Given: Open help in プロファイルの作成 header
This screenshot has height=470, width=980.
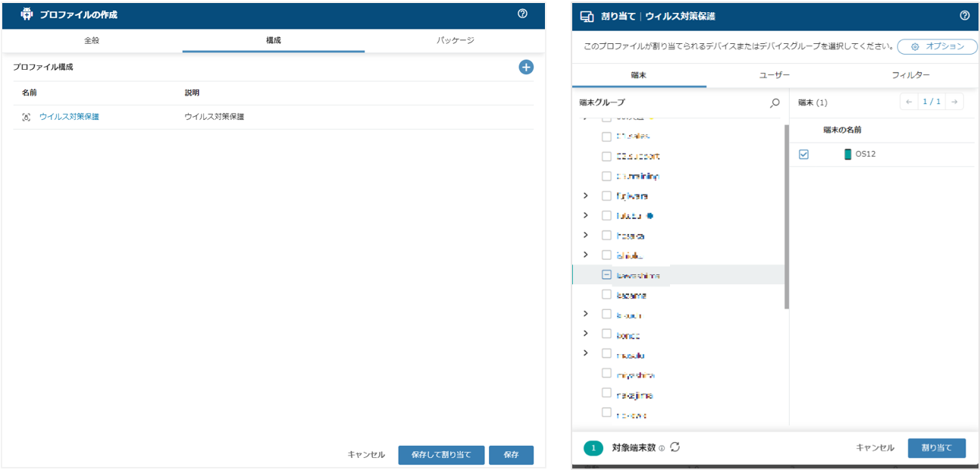Looking at the screenshot, I should click(522, 14).
